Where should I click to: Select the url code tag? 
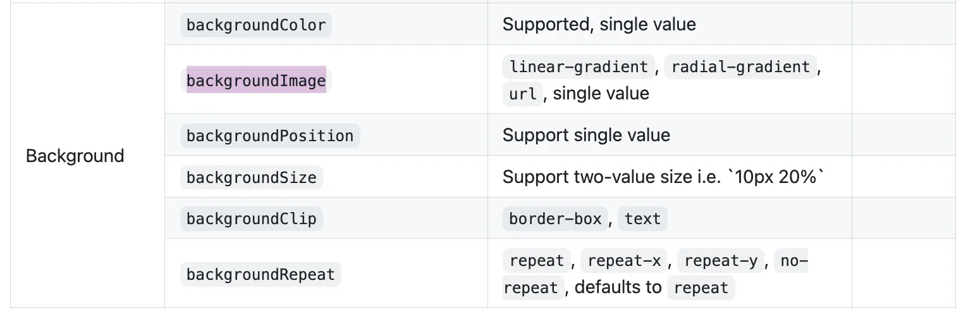[x=523, y=94]
